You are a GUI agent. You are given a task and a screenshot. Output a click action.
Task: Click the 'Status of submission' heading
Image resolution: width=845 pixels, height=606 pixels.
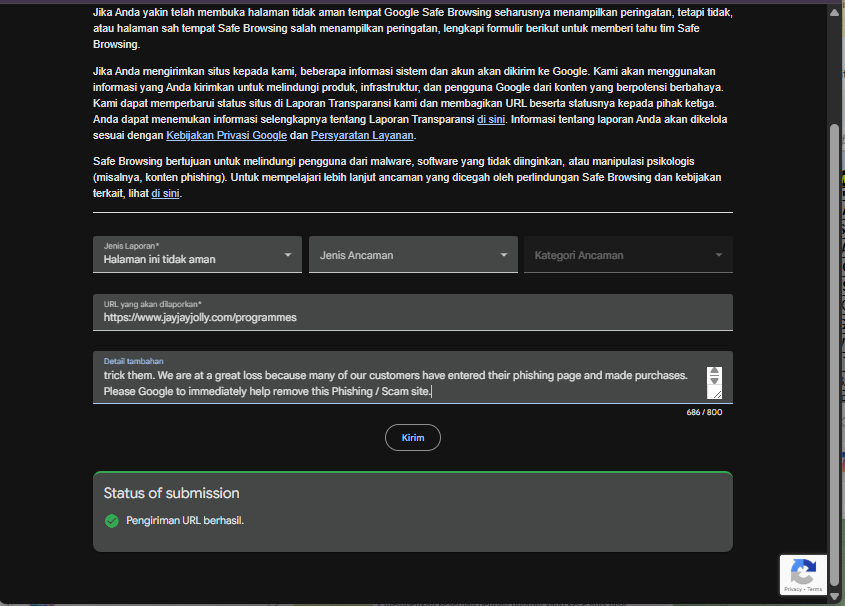point(171,493)
